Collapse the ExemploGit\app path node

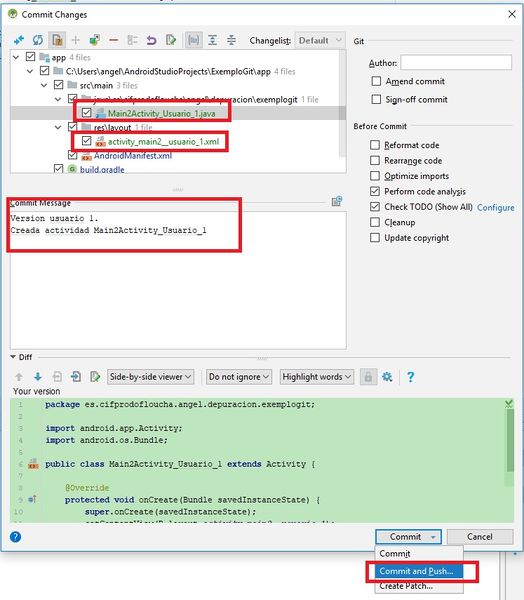click(x=30, y=71)
